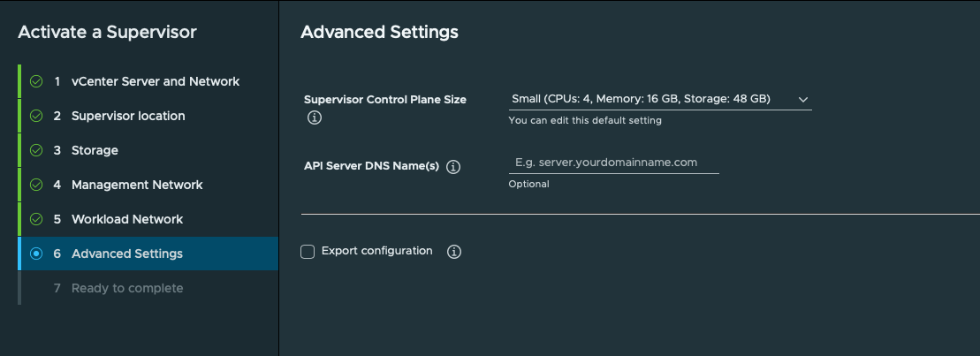Click green checkmark next to Storage step
The image size is (980, 356).
pos(36,150)
